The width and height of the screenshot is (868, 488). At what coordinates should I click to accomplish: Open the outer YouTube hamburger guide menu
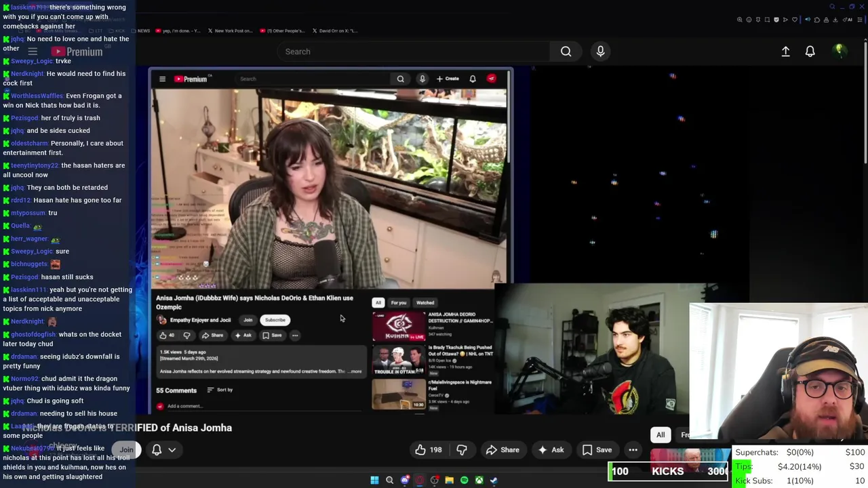point(32,52)
